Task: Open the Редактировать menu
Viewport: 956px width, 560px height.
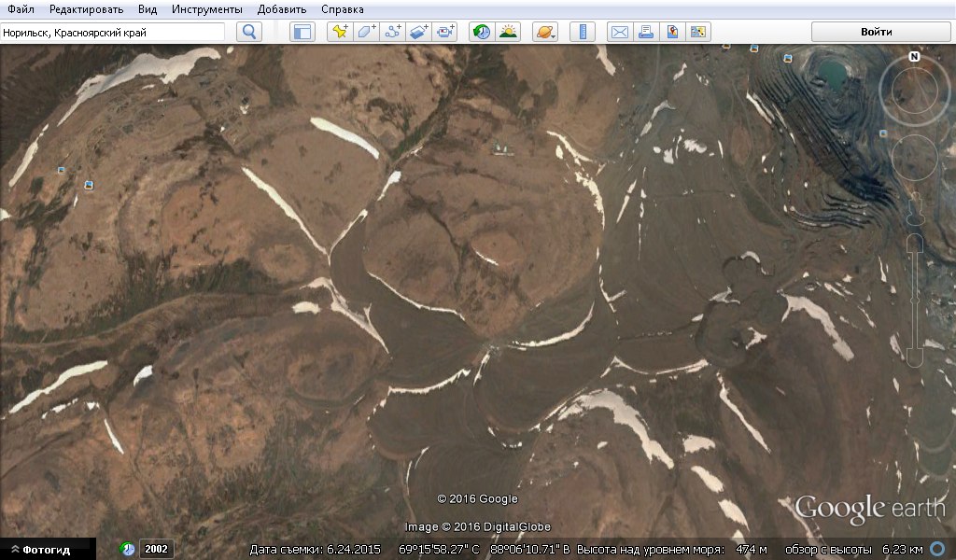Action: click(x=86, y=9)
